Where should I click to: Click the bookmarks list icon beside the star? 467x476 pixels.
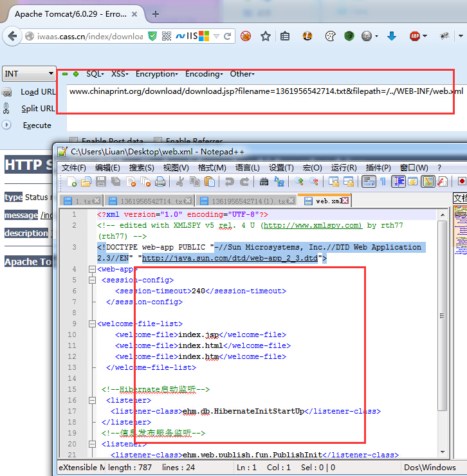pyautogui.click(x=285, y=37)
